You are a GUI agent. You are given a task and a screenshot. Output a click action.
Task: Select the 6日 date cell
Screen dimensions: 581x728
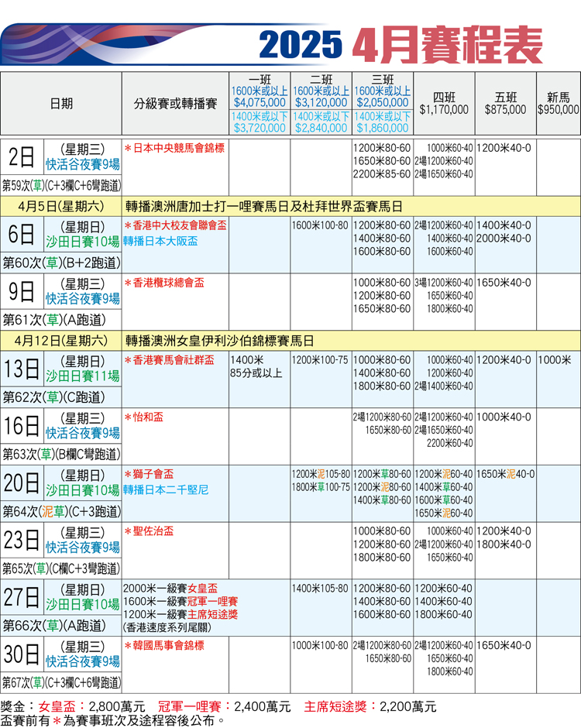pos(22,235)
